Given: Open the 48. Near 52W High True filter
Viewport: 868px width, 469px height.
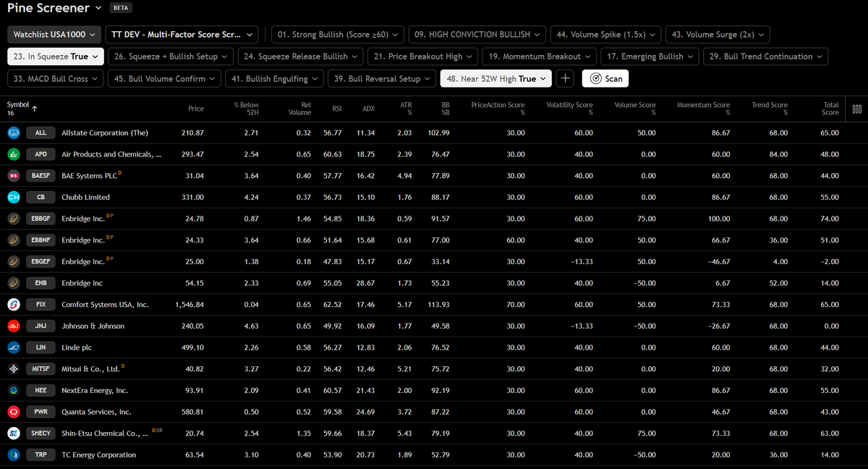Looking at the screenshot, I should click(x=496, y=78).
